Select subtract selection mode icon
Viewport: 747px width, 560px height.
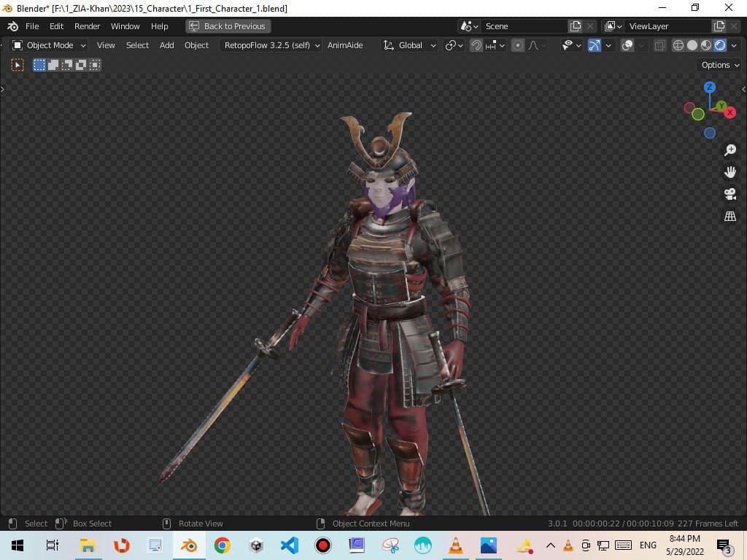[x=66, y=65]
